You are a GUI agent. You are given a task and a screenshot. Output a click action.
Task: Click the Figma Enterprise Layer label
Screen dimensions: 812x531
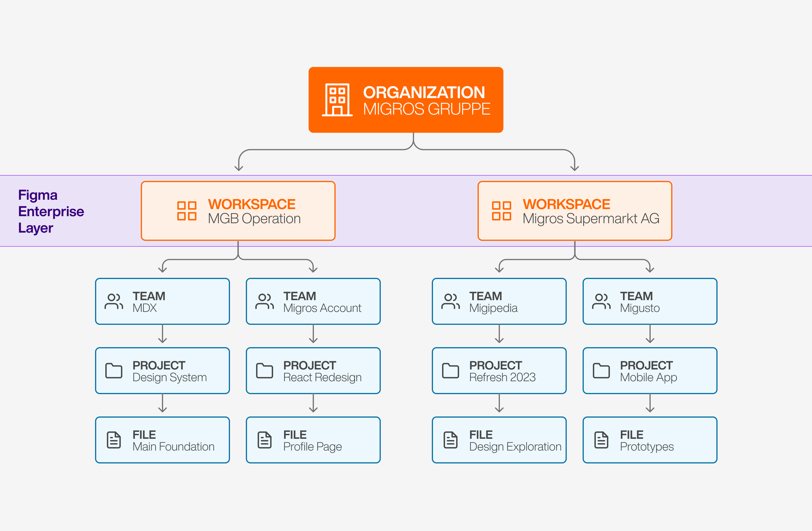[51, 211]
